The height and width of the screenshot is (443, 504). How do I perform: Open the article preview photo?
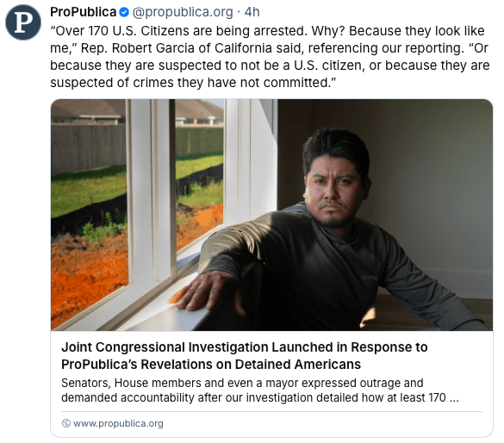[x=271, y=215]
